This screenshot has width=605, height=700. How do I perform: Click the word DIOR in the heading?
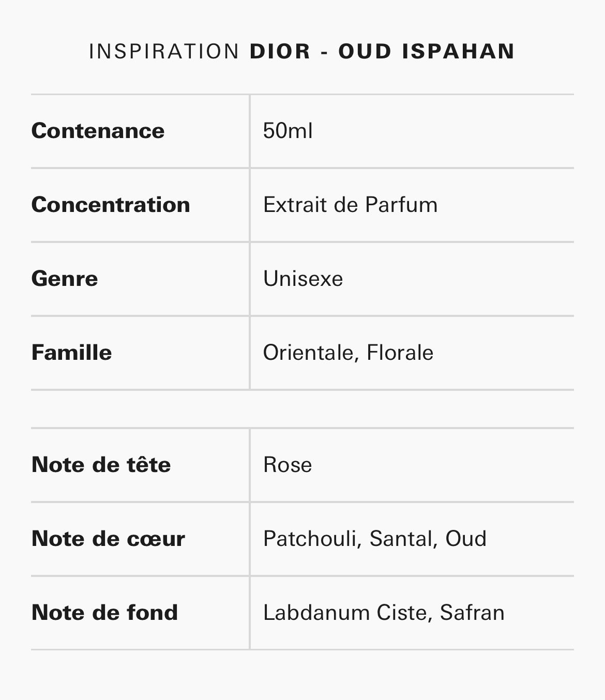280,51
